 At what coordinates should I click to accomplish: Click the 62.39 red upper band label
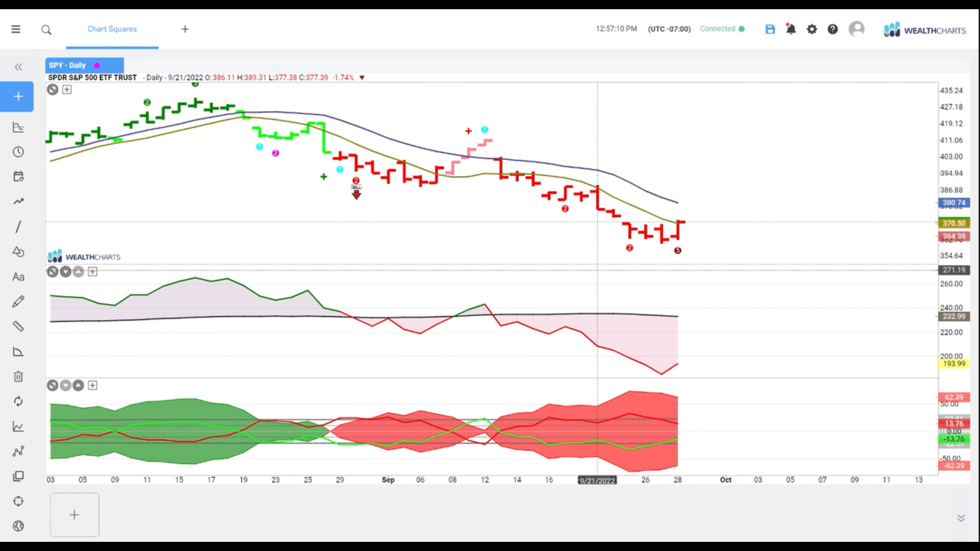click(x=954, y=397)
